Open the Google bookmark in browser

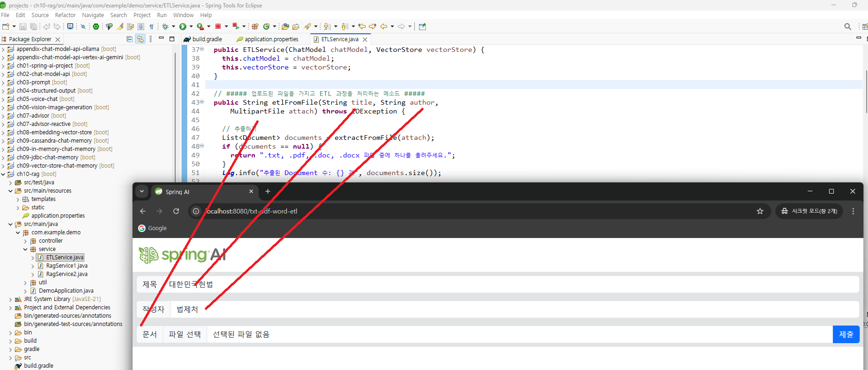point(152,228)
